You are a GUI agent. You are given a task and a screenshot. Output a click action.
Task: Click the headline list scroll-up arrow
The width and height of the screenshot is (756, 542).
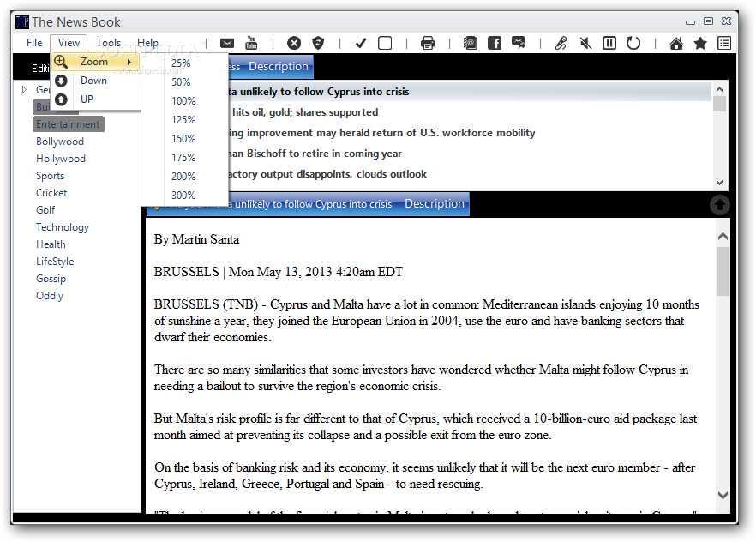719,89
